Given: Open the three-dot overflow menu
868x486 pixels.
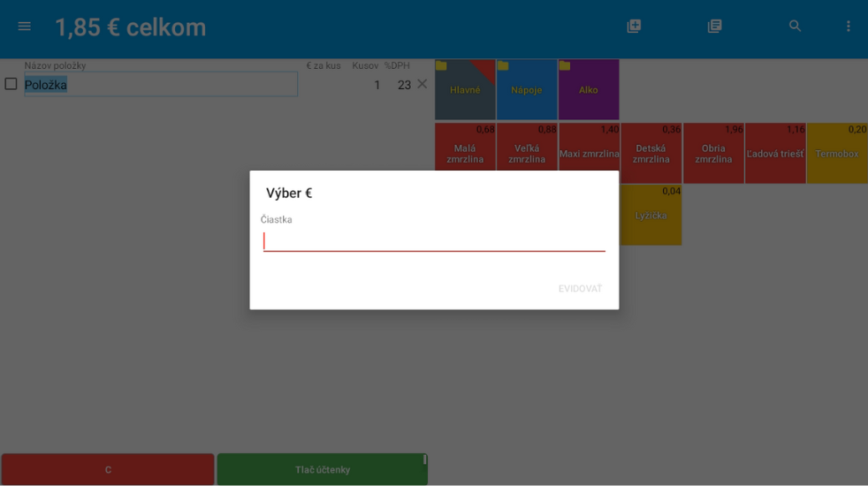Looking at the screenshot, I should pos(848,27).
